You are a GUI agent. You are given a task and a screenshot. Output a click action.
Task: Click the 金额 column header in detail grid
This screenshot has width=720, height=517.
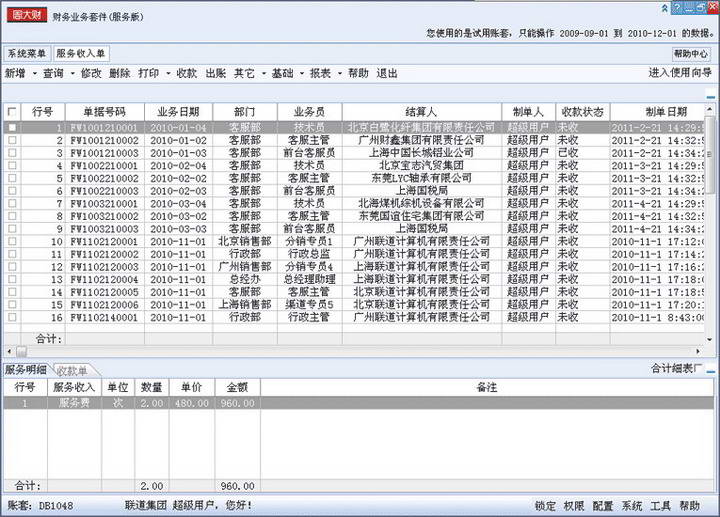tap(237, 388)
